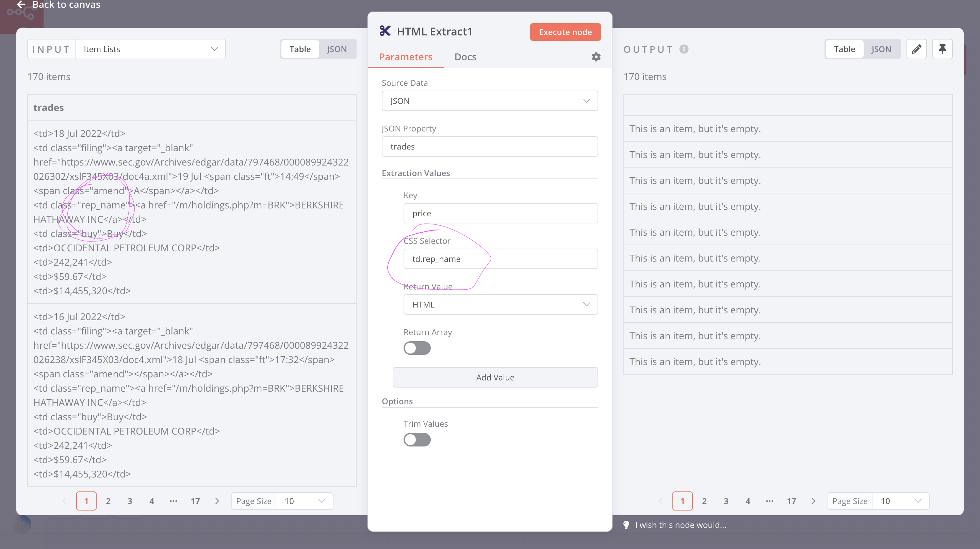This screenshot has width=980, height=549.
Task: Click the JSON Property trades field
Action: 490,146
